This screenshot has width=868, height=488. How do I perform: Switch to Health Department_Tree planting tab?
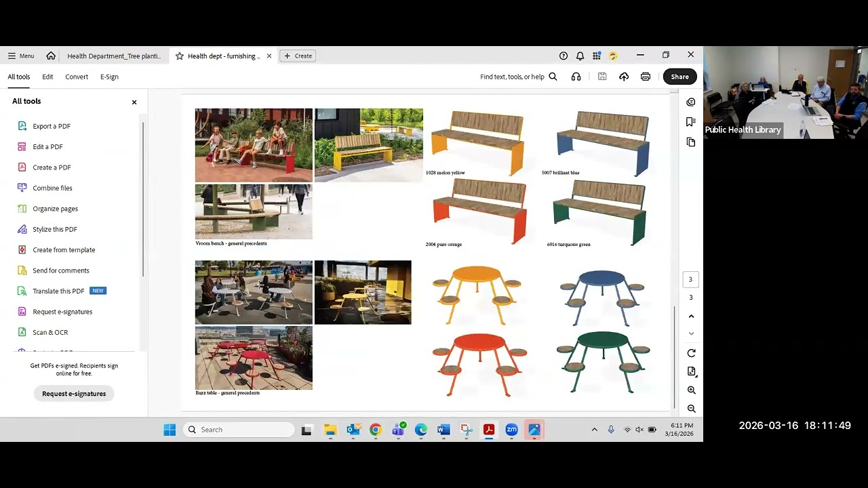pos(114,56)
